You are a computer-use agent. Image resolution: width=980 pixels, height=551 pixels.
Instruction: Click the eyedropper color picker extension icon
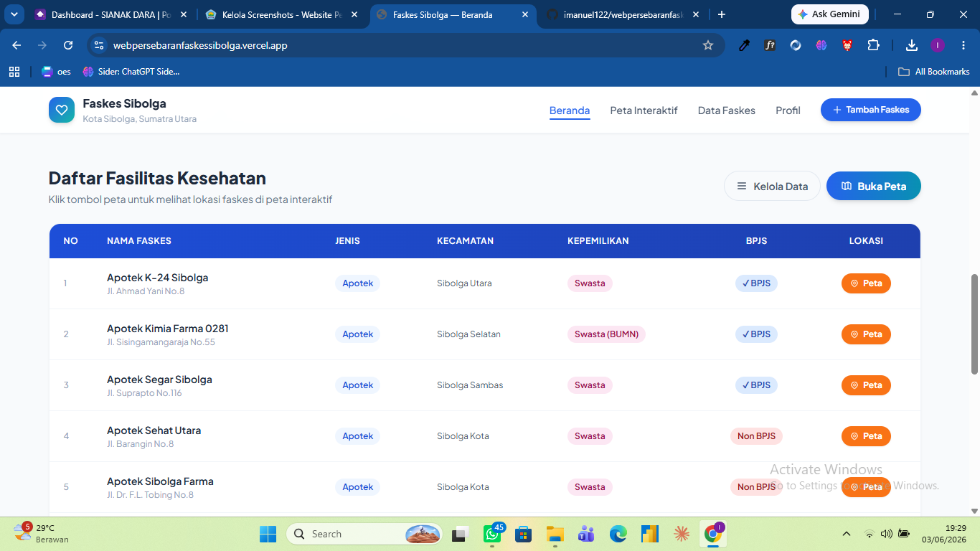point(744,45)
